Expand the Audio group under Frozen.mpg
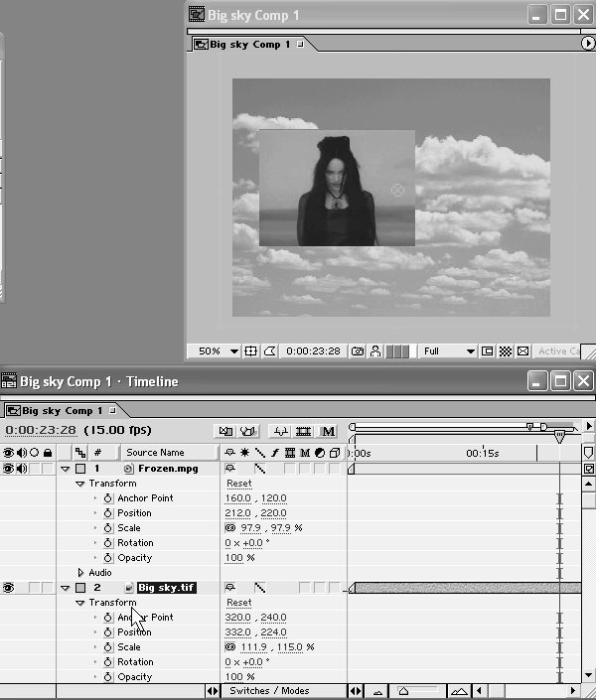Viewport: 596px width, 700px height. click(x=81, y=573)
